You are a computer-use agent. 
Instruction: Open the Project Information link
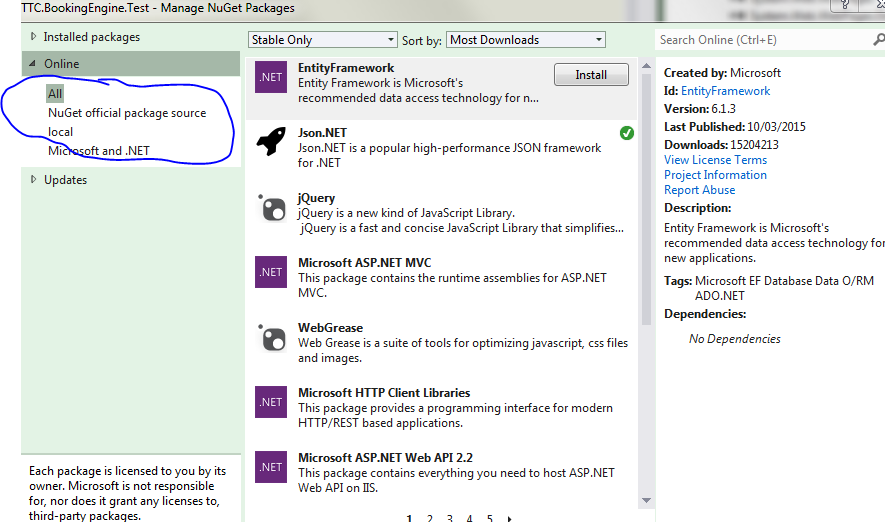(715, 175)
